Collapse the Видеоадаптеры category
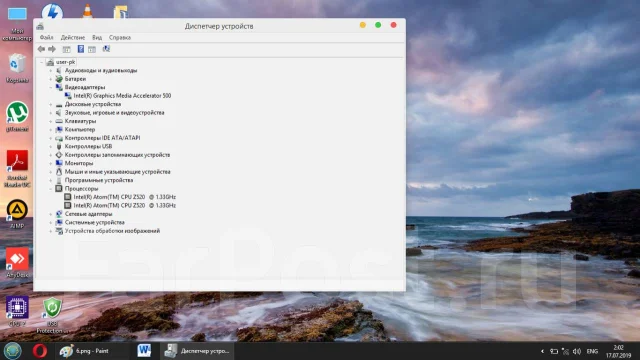The image size is (640, 360). click(51, 87)
